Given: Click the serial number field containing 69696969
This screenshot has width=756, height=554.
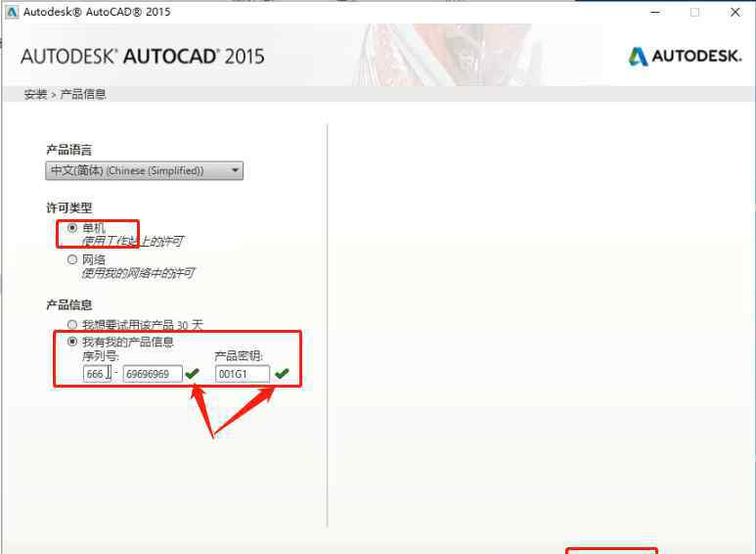Looking at the screenshot, I should click(153, 374).
